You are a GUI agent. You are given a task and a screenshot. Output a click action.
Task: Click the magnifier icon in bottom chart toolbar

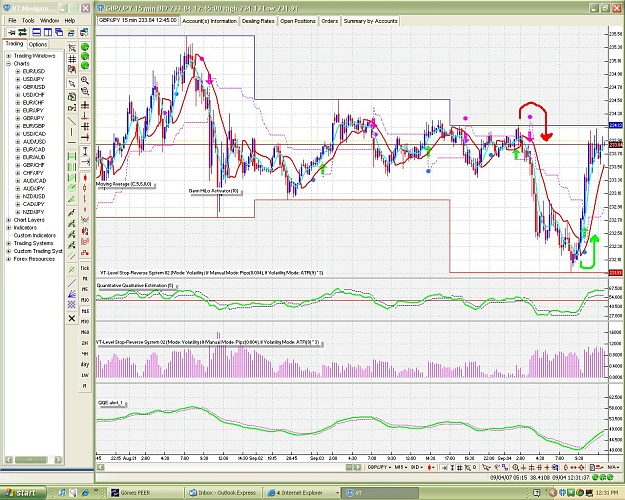pos(516,467)
